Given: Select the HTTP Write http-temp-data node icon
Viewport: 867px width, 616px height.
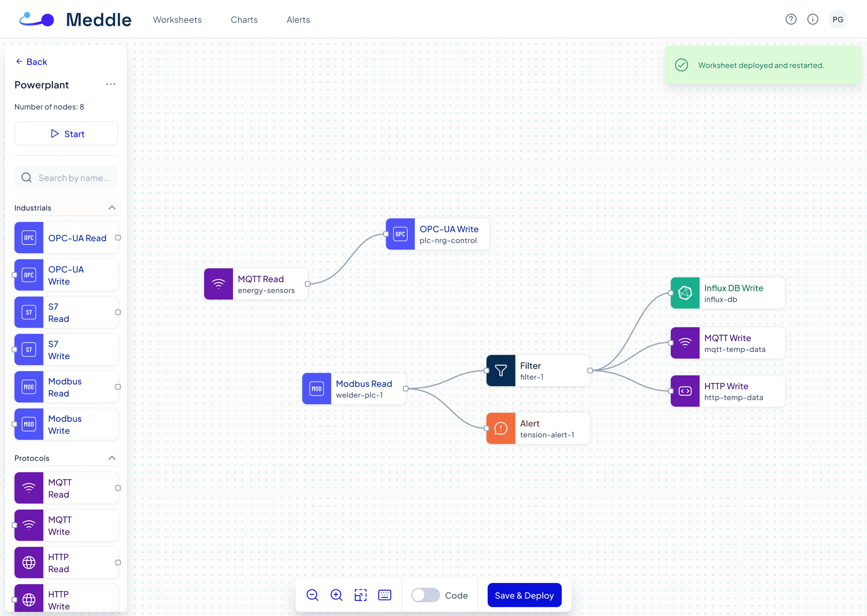Looking at the screenshot, I should [685, 391].
